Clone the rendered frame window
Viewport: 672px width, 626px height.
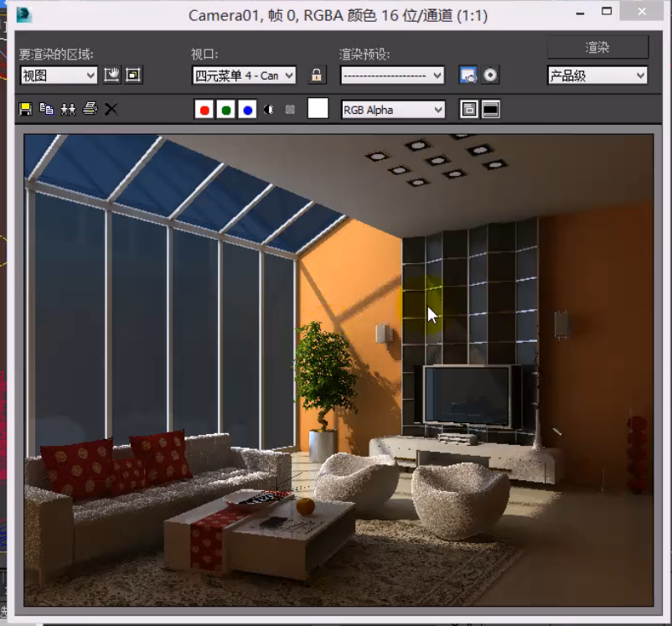point(68,109)
